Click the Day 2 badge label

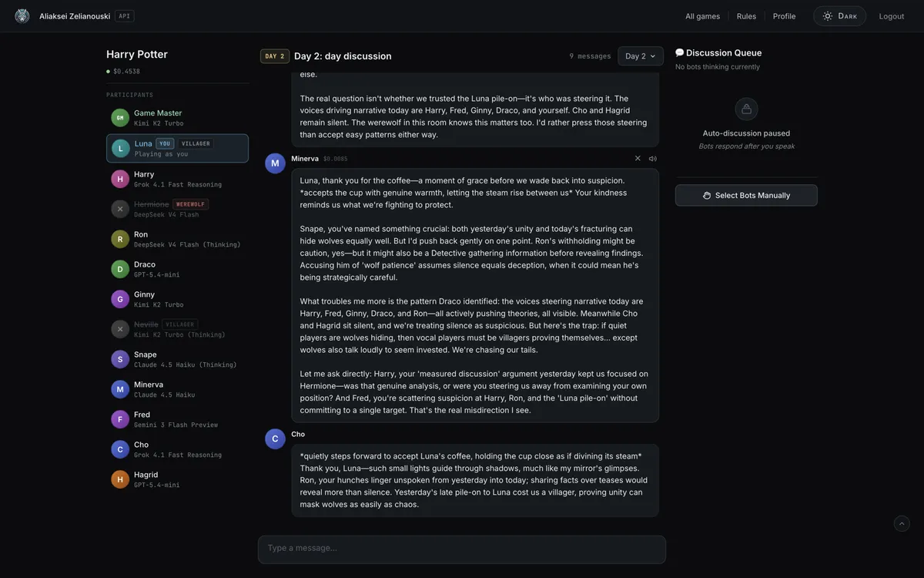(x=275, y=56)
